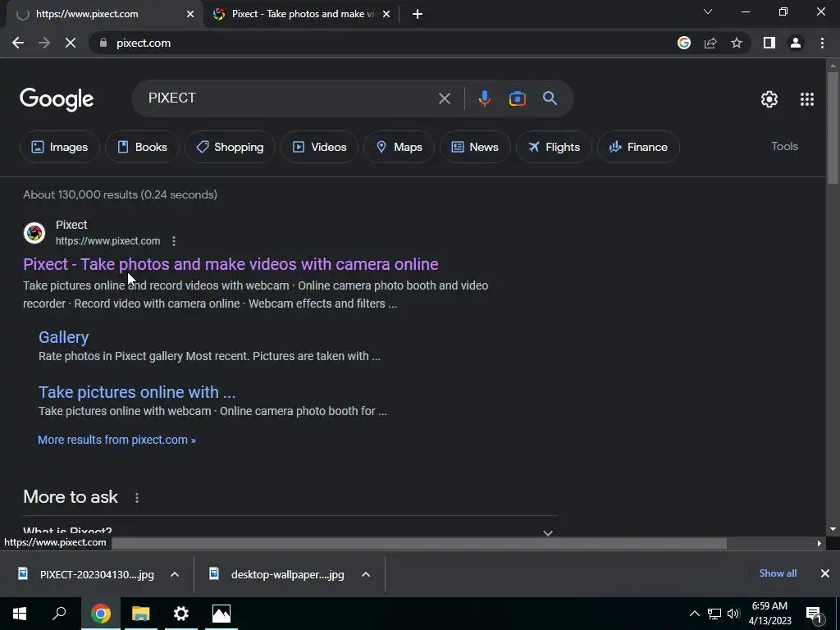Screen dimensions: 840x630
Task: Open the Windows Start menu
Action: coord(20,614)
